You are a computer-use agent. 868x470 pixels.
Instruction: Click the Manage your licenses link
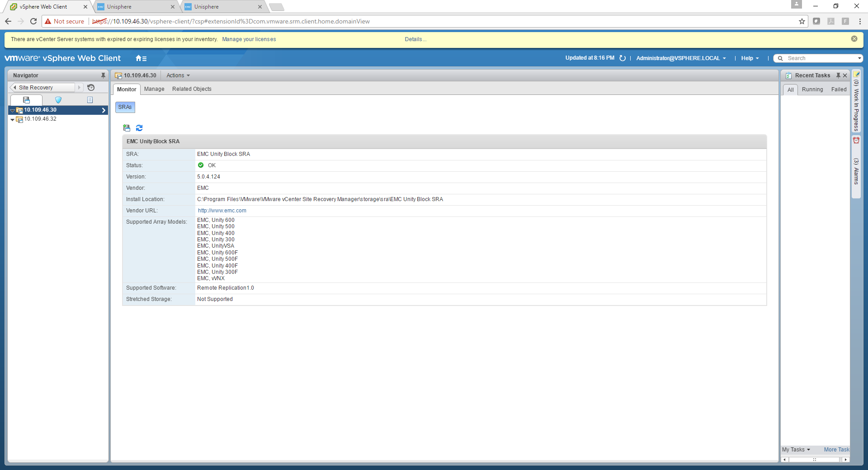249,39
